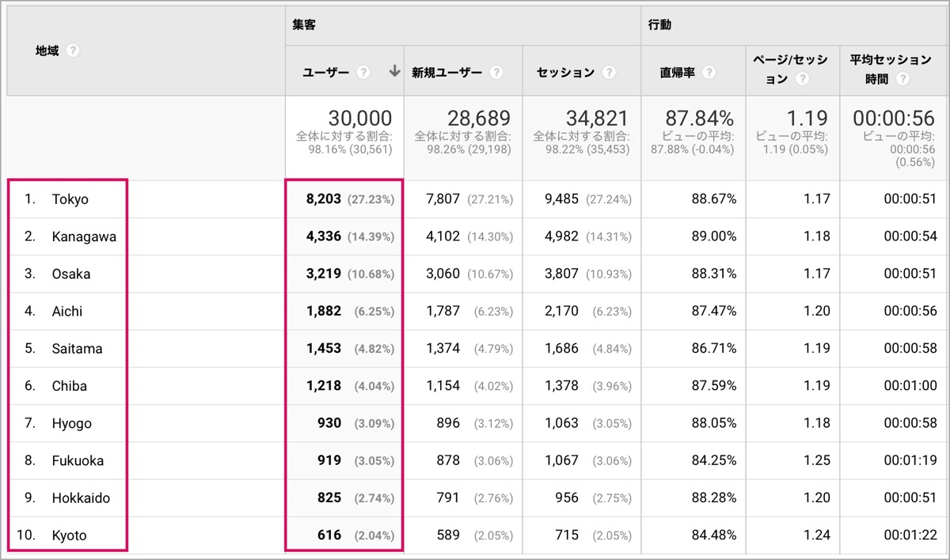Viewport: 950px width, 560px height.
Task: Select Kyoto session duration 00:01:22
Action: click(x=910, y=535)
